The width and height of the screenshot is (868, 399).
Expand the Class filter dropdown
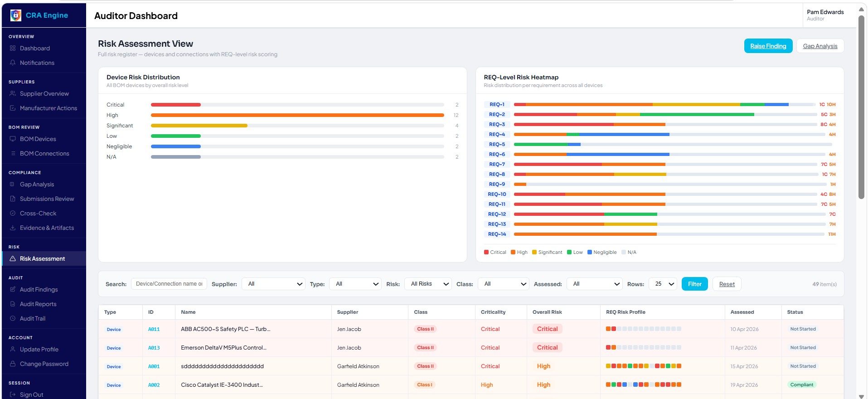[504, 284]
